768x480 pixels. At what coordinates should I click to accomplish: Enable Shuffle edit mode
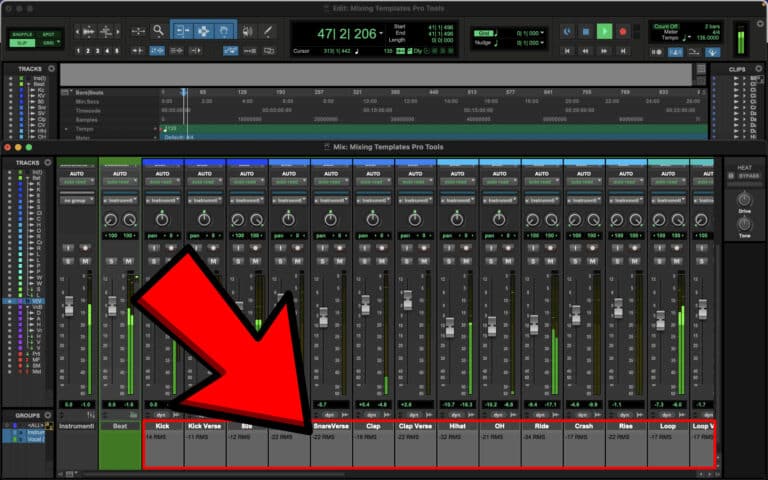point(23,34)
